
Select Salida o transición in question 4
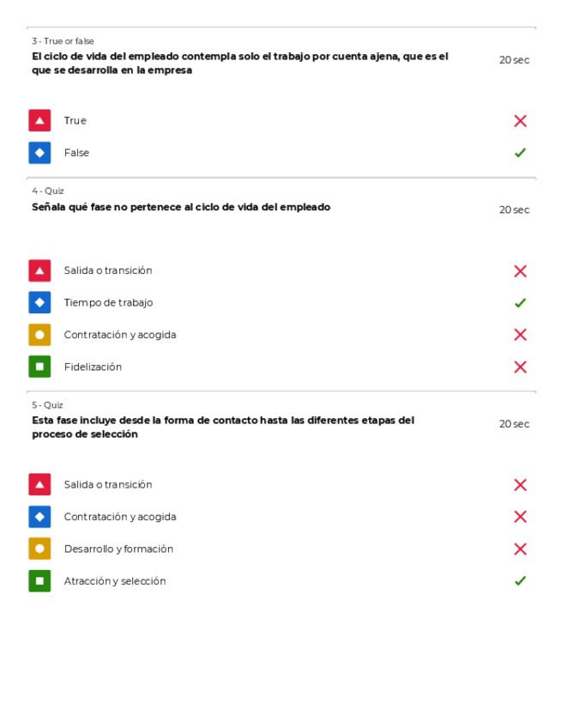pos(108,271)
